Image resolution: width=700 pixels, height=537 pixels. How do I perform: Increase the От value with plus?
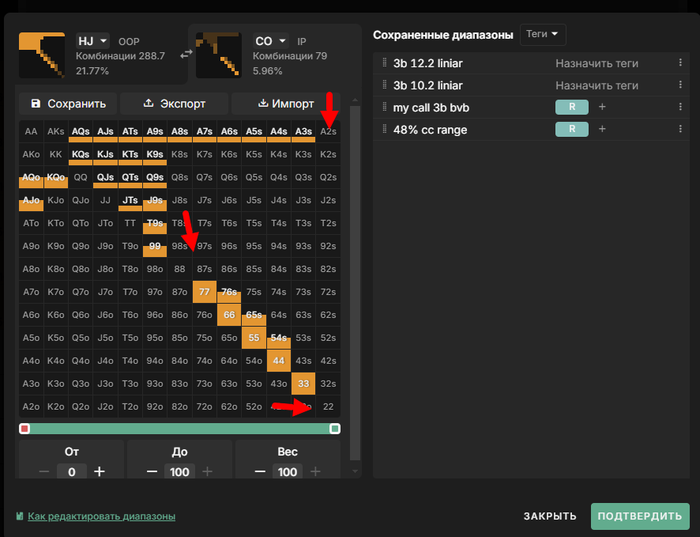(x=99, y=472)
